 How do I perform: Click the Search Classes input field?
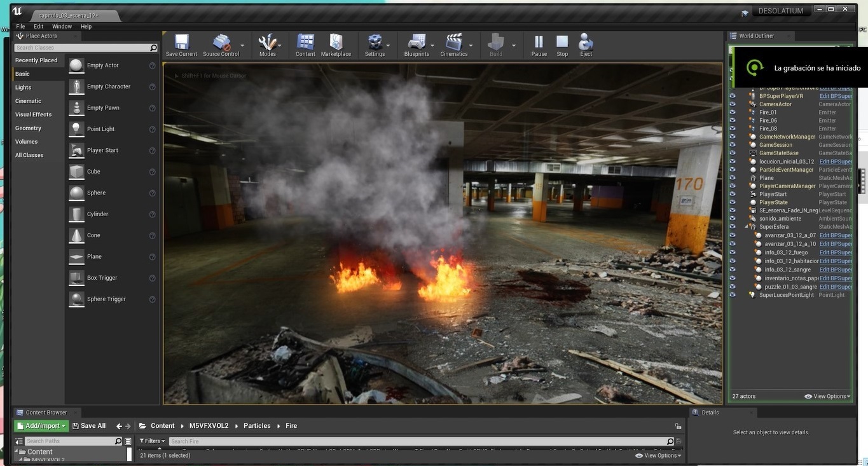[x=82, y=48]
